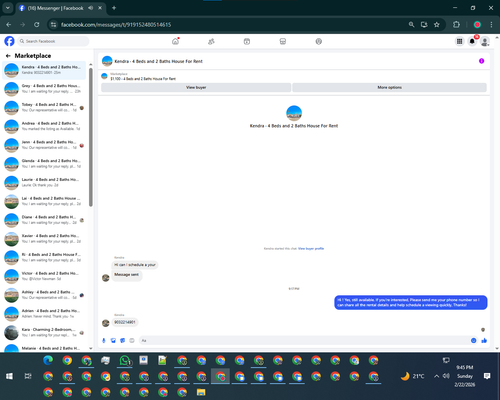Click the 'Hi can I schedule a your' message
Viewport: 500px width, 400px height.
pyautogui.click(x=135, y=265)
